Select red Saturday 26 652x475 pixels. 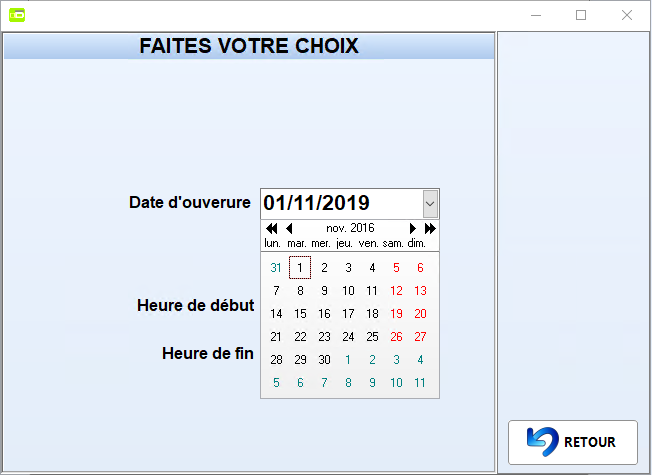click(x=396, y=336)
